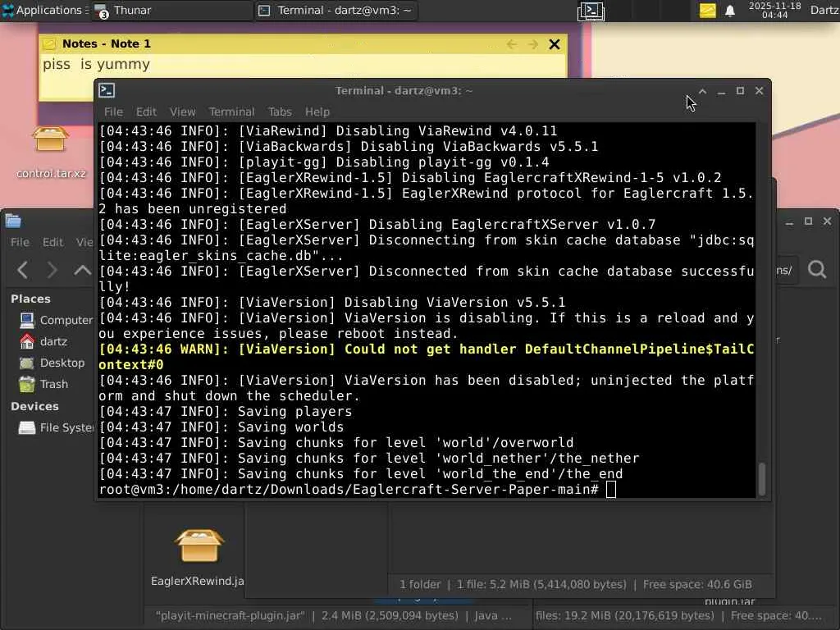The image size is (840, 630).
Task: Go forward in Thunar with right arrow
Action: 52,270
